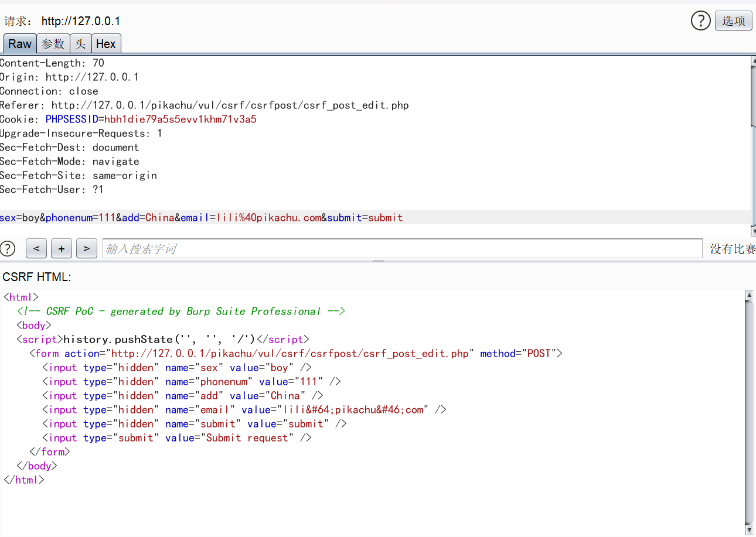Screen dimensions: 756x537
Task: Click hidden input name="add" line
Action: 182,396
